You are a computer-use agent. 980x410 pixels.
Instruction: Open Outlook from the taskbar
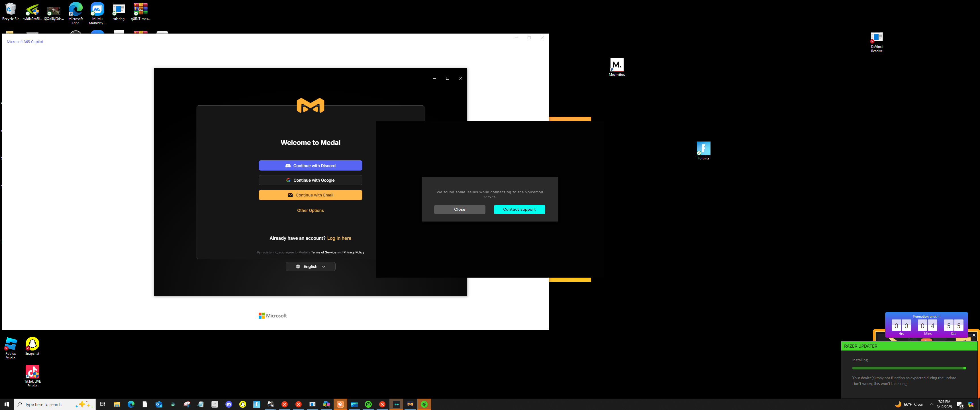point(159,404)
